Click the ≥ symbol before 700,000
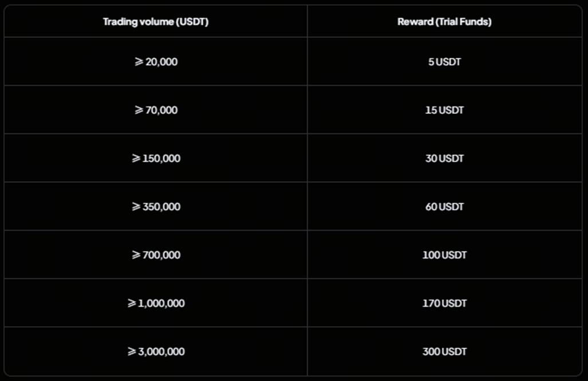 pos(136,255)
